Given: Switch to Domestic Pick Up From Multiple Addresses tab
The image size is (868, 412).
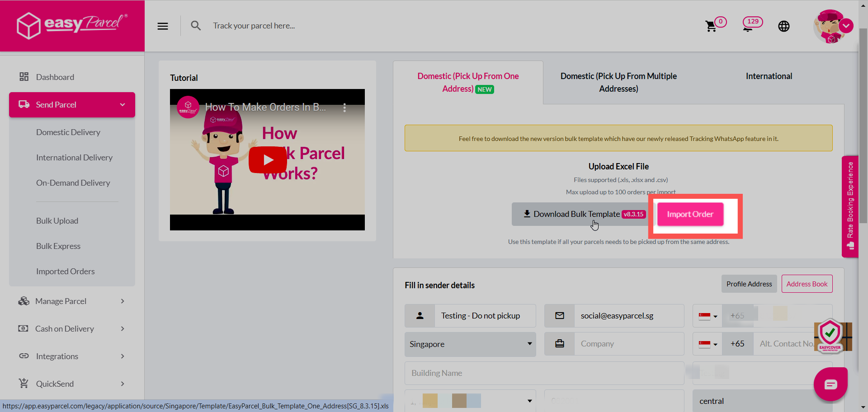Looking at the screenshot, I should pyautogui.click(x=618, y=82).
